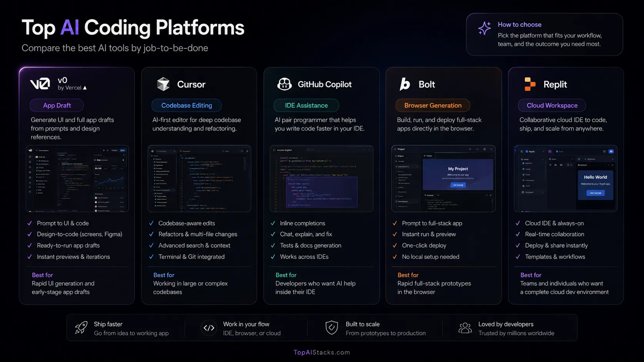Open the v0 app screenshot thumbnail
This screenshot has width=644, height=362.
coord(77,178)
